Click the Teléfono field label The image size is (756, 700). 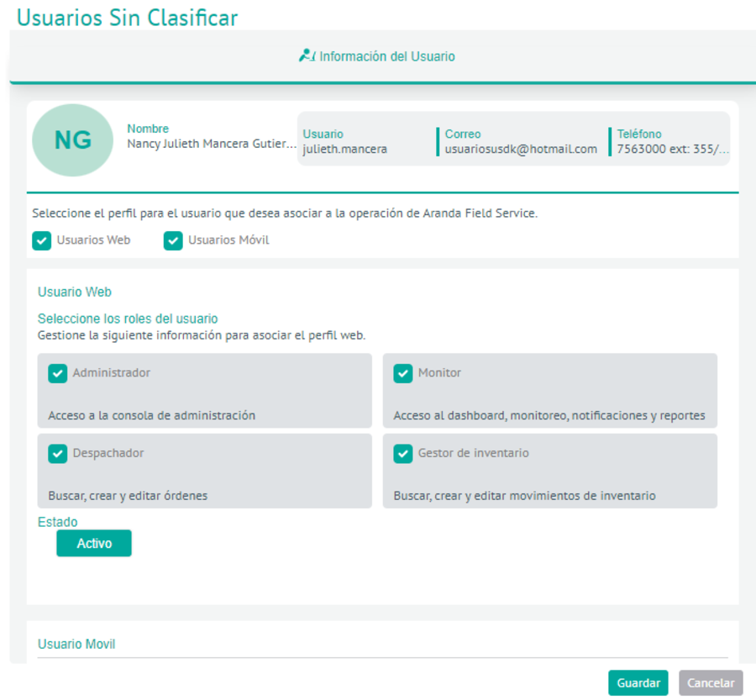[639, 134]
